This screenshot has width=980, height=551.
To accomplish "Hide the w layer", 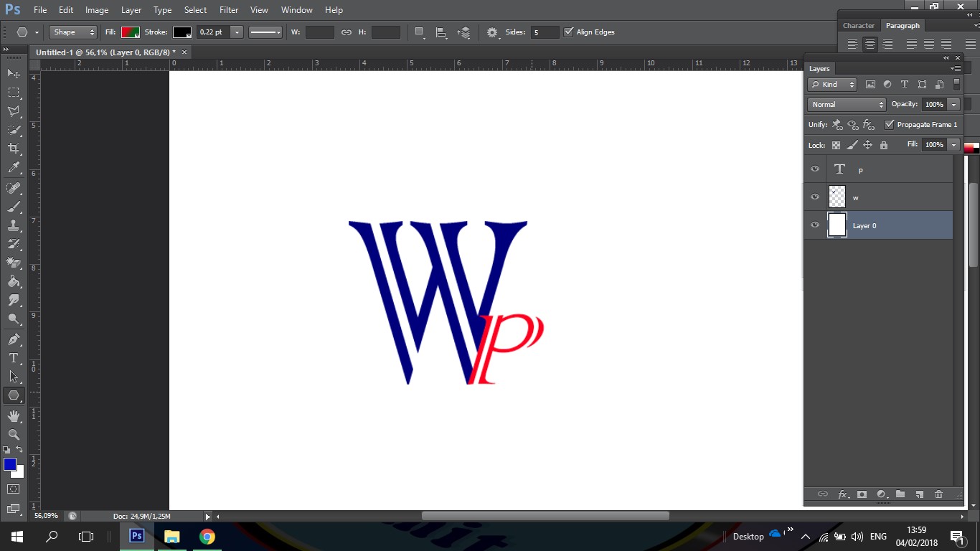I will (815, 197).
